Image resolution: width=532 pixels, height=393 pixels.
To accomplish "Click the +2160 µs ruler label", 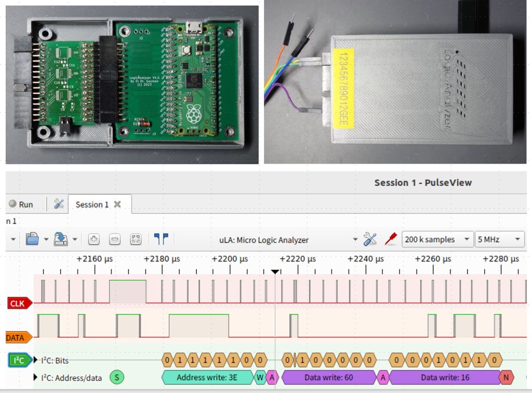I will point(95,259).
